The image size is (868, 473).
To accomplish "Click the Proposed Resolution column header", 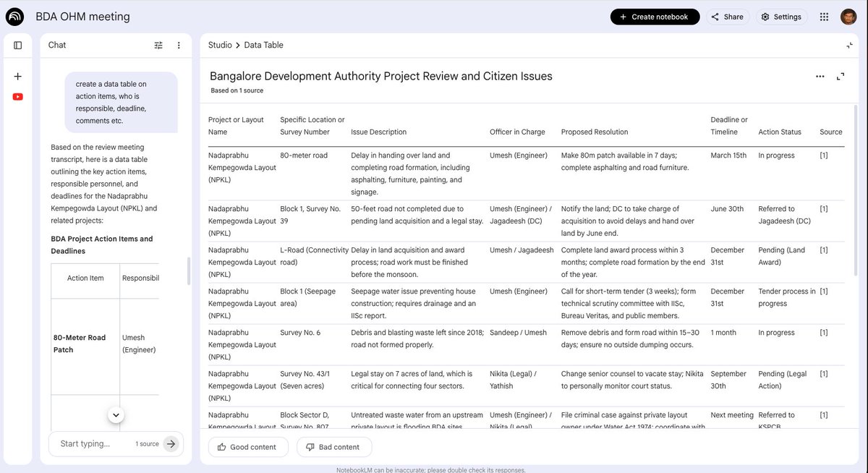I will (x=595, y=132).
